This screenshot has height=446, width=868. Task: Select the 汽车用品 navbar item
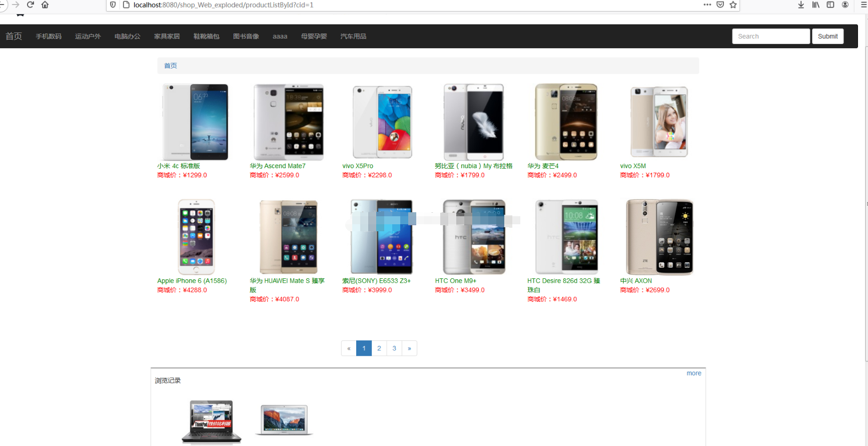[x=353, y=36]
